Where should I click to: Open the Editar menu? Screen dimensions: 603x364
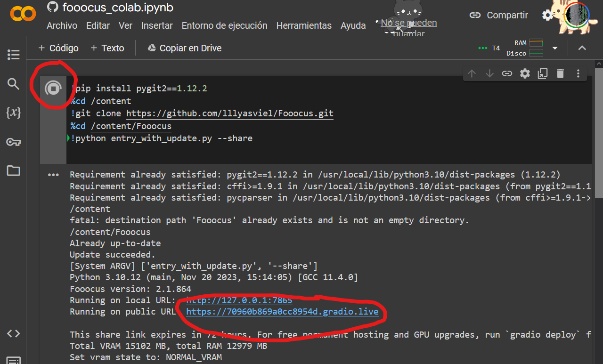pos(98,25)
